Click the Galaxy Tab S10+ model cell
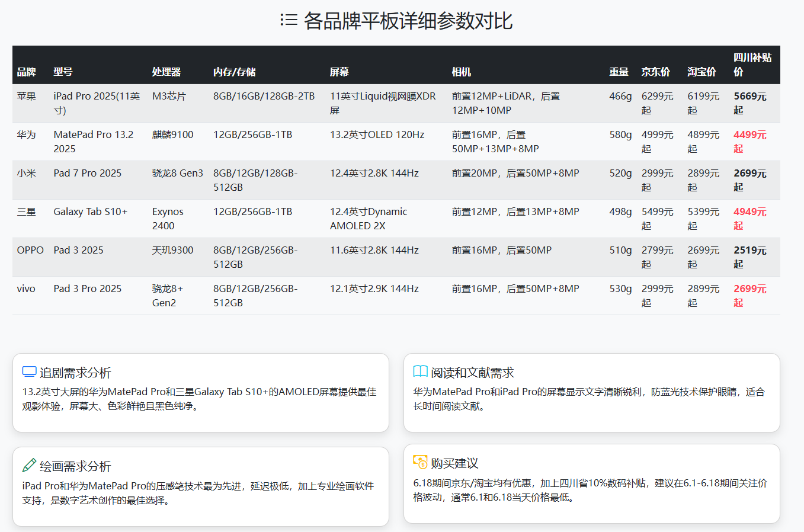804x532 pixels. coord(91,211)
